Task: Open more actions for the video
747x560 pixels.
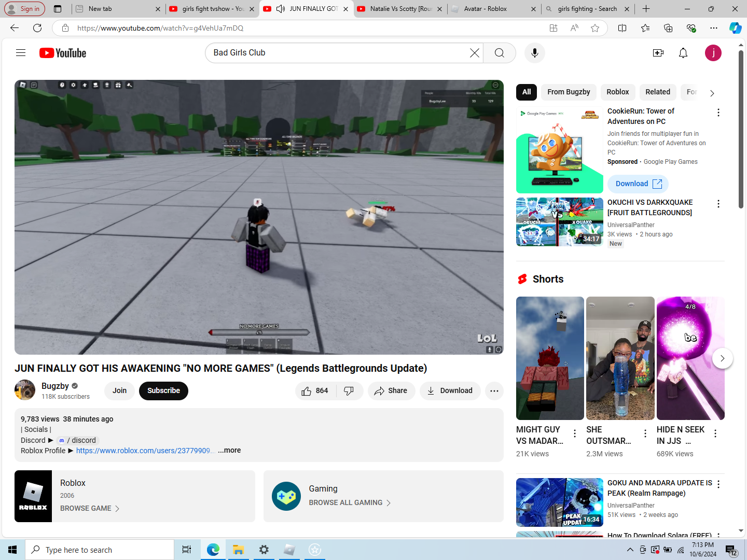Action: pos(494,391)
